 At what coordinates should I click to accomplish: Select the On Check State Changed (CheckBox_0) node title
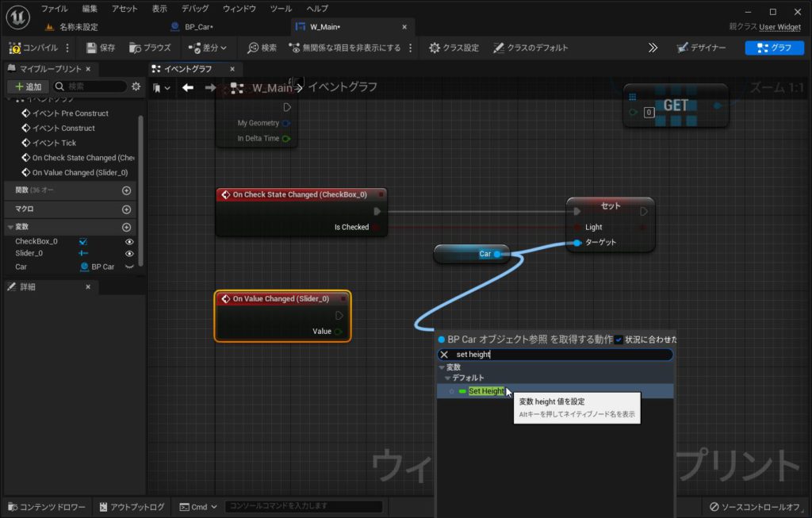click(x=300, y=195)
